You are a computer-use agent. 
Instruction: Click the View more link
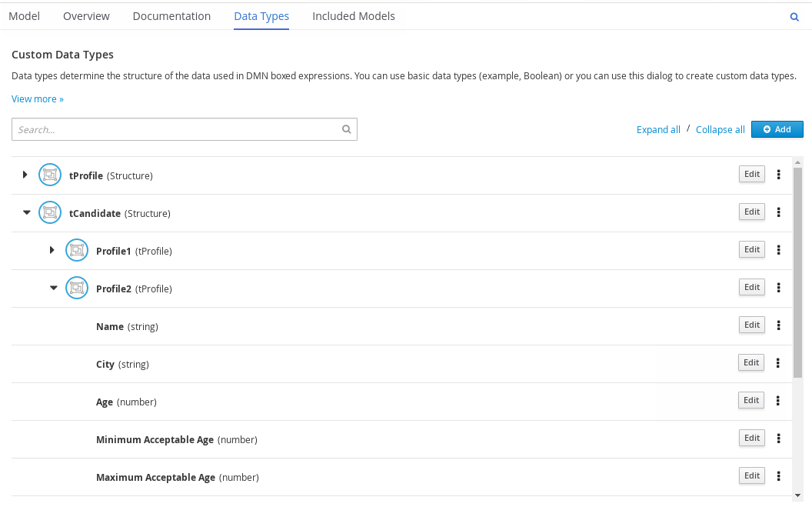point(37,99)
